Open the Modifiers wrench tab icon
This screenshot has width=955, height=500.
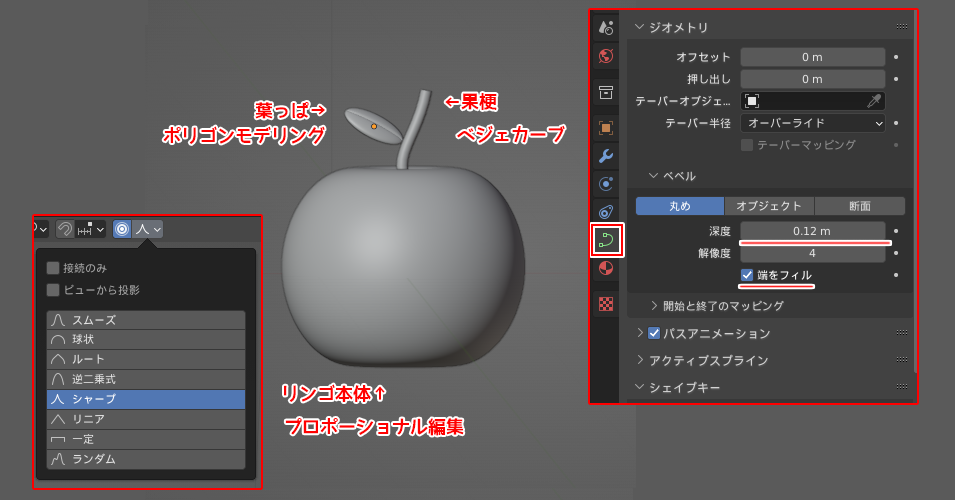click(605, 155)
